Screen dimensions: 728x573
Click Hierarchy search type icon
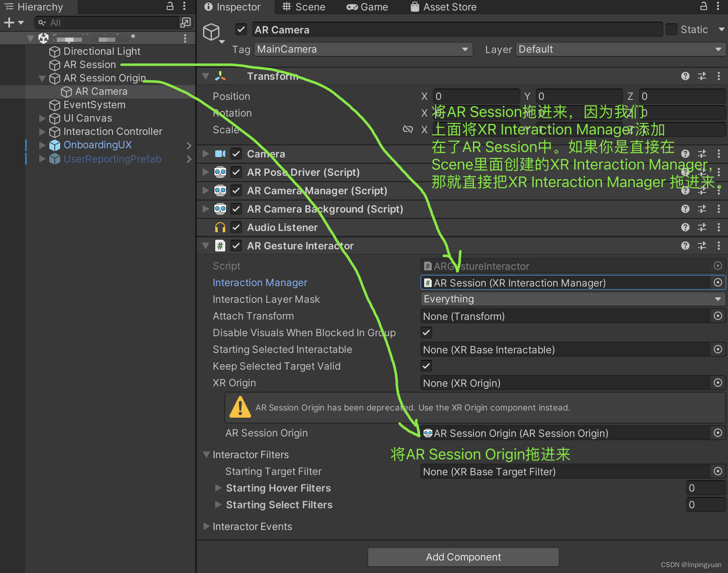pos(42,23)
